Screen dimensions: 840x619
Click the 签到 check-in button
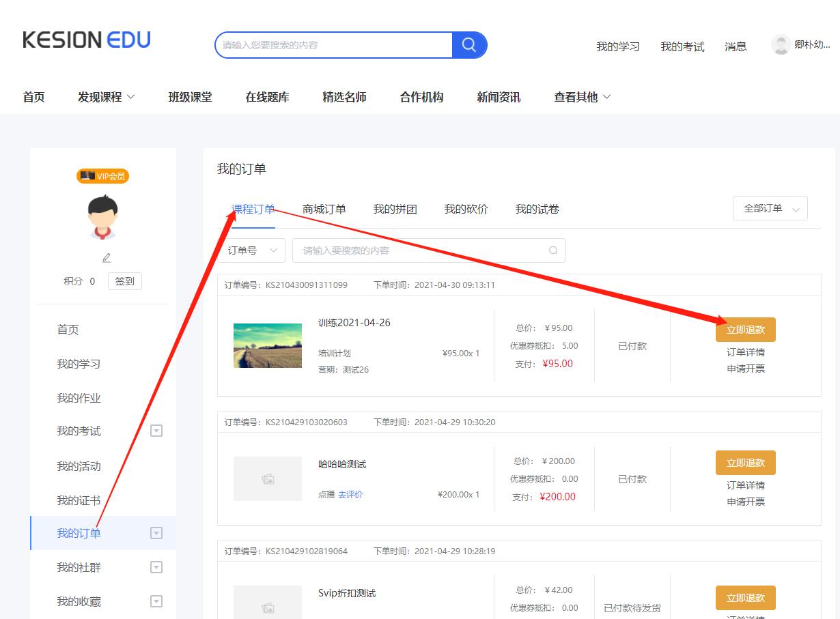125,281
